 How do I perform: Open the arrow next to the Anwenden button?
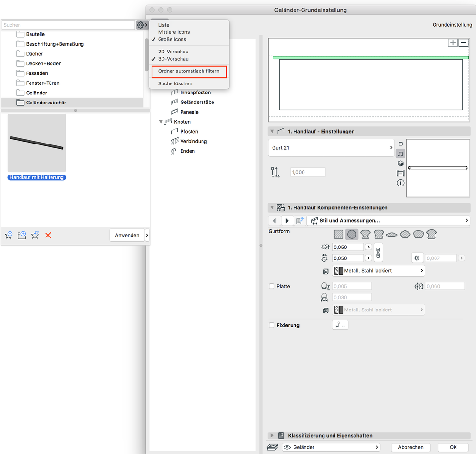147,235
